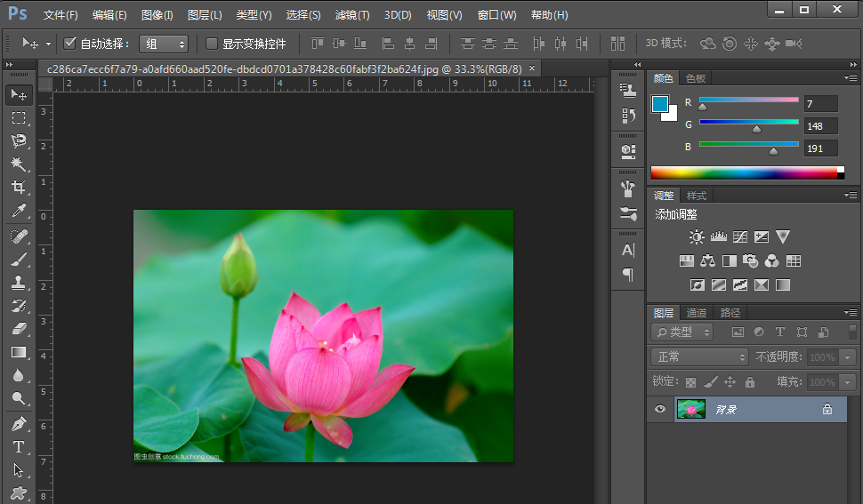
Task: Open the 滤镜(T) menu
Action: pos(352,15)
